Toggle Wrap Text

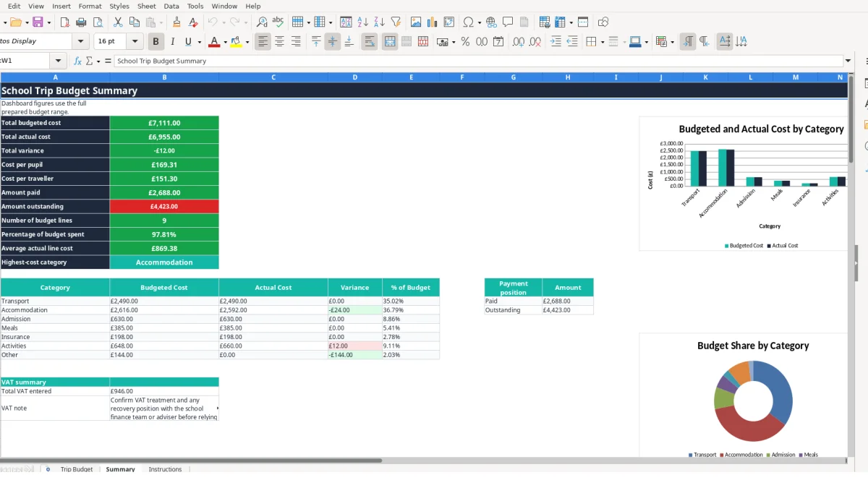pyautogui.click(x=369, y=42)
